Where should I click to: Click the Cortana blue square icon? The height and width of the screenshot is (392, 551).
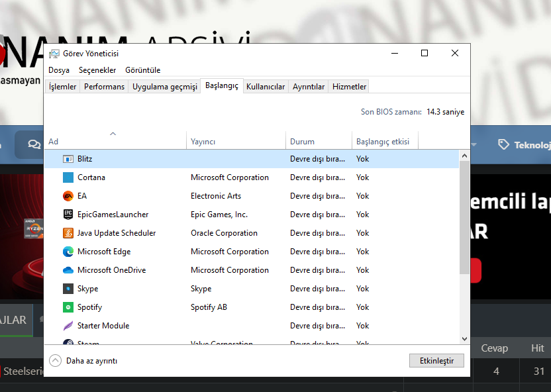(68, 177)
